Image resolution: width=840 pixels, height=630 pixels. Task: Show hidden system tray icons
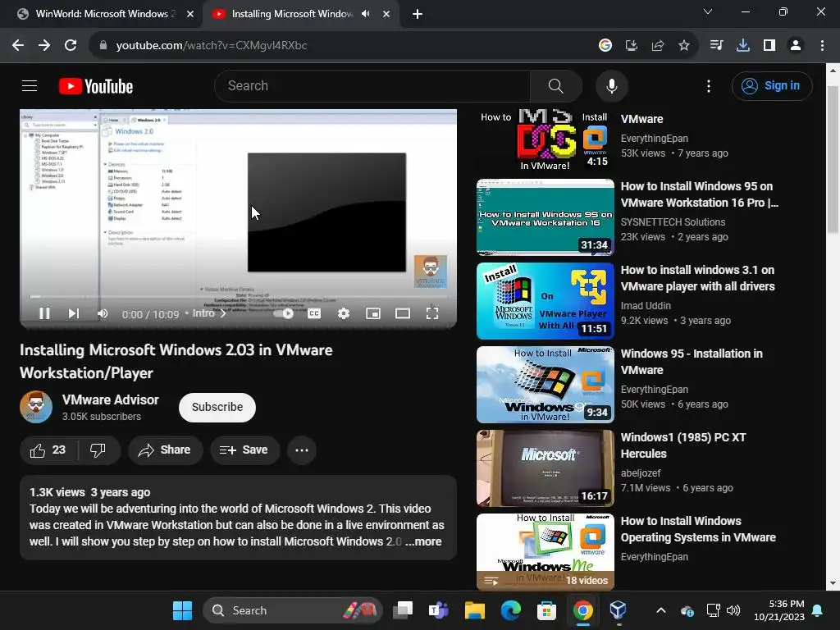661,610
